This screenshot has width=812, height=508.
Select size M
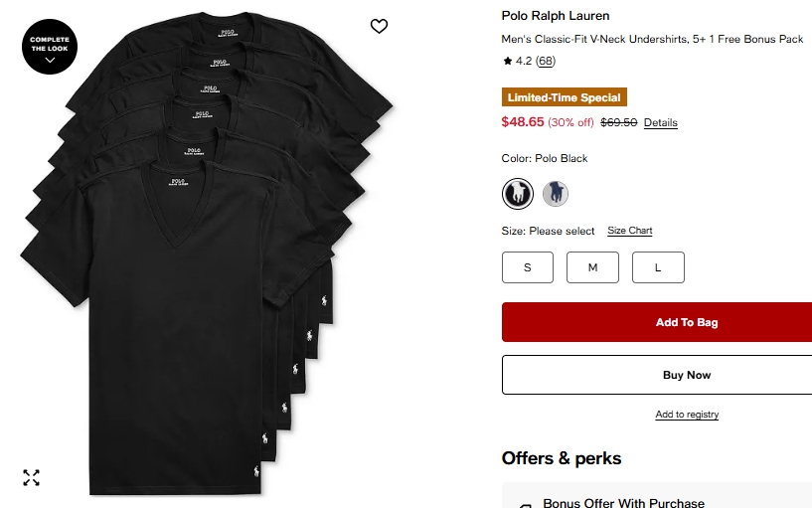point(592,267)
